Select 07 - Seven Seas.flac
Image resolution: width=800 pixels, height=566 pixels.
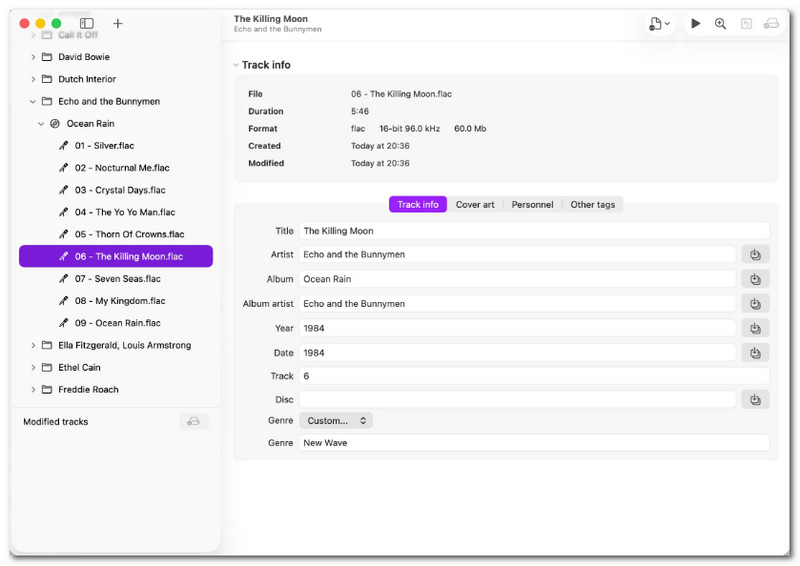coord(116,279)
